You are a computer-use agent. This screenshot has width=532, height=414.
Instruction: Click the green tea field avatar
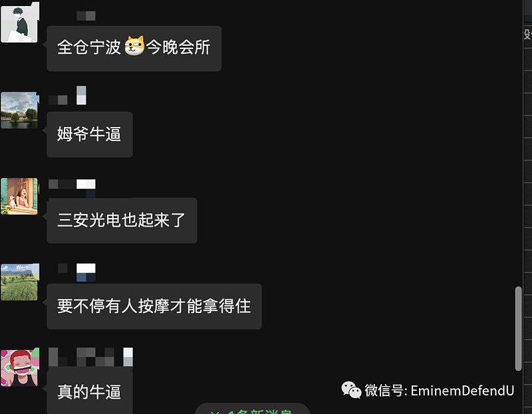pyautogui.click(x=20, y=282)
